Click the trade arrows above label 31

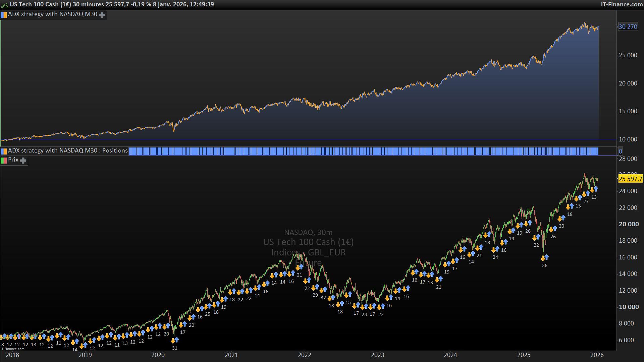click(x=174, y=340)
